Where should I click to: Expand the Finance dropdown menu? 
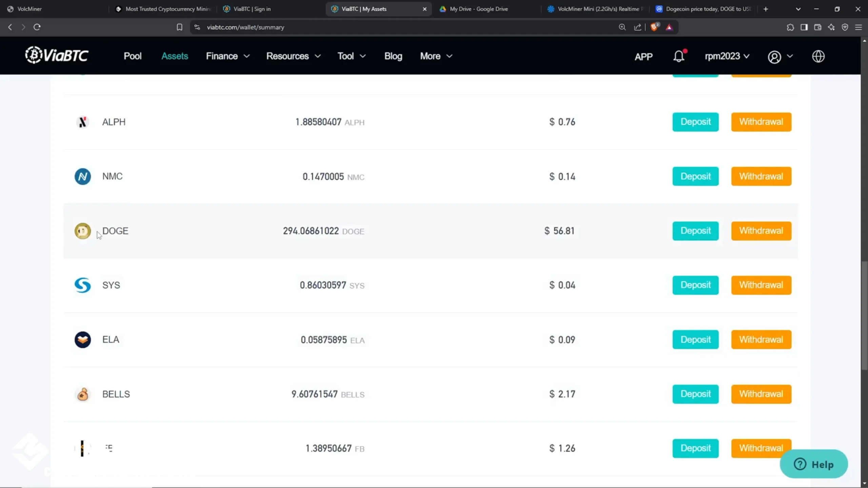tap(228, 56)
